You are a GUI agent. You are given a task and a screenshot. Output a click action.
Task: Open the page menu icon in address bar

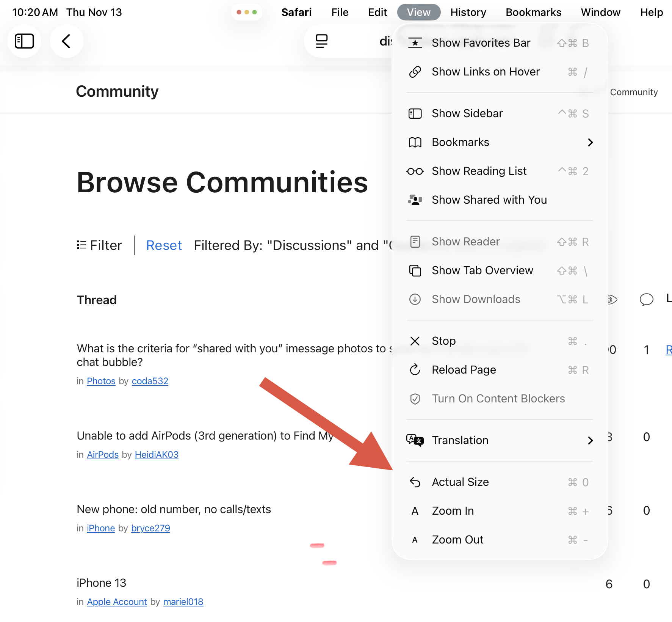321,41
